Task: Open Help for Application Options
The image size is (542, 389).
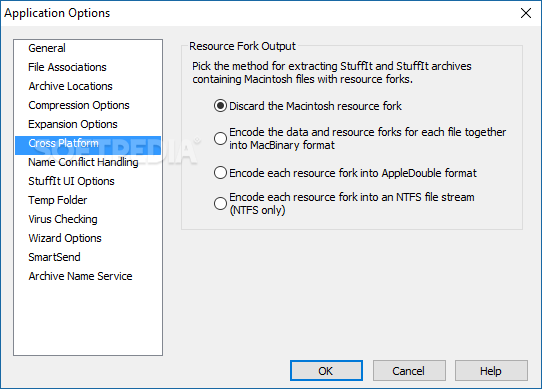Action: pos(491,371)
